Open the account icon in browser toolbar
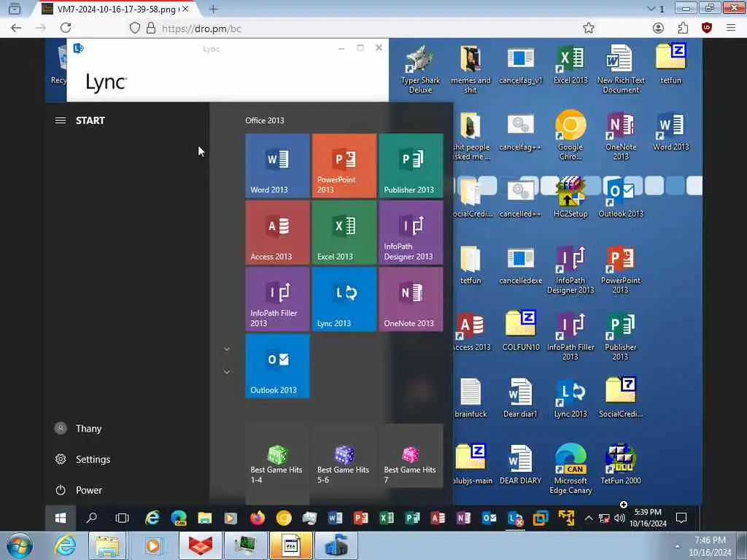The width and height of the screenshot is (747, 560). [659, 28]
